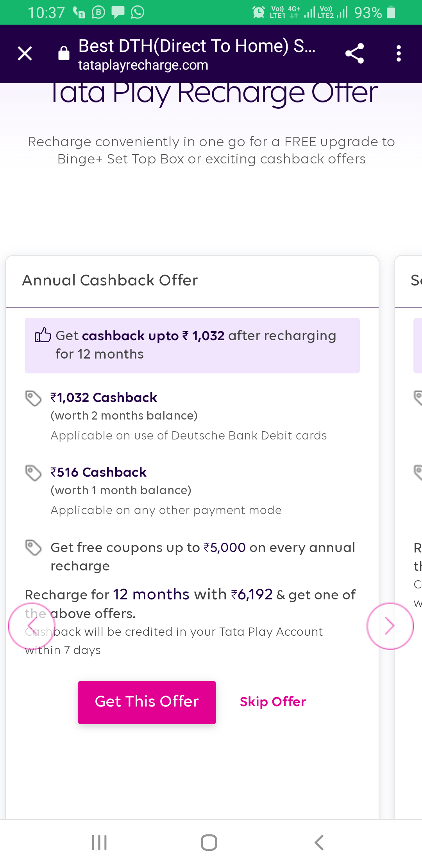Viewport: 422px width, 868px height.
Task: Open recent apps from navigation bar
Action: tap(99, 843)
